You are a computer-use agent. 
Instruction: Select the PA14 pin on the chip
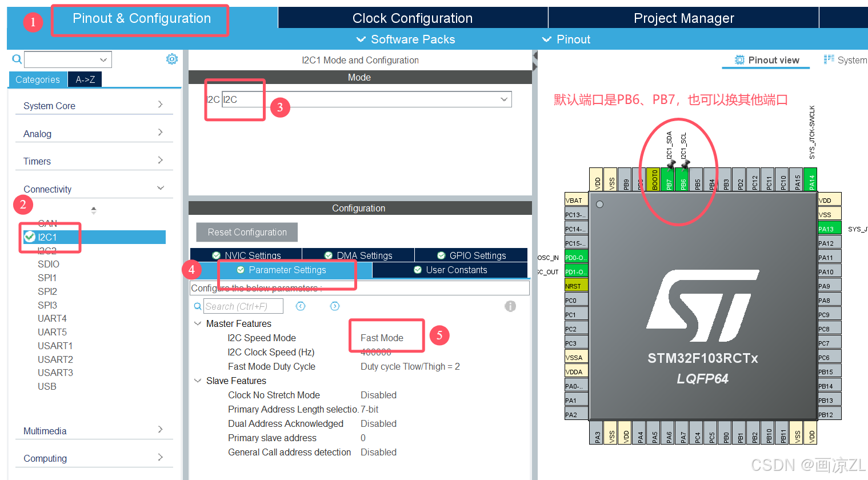coord(810,179)
